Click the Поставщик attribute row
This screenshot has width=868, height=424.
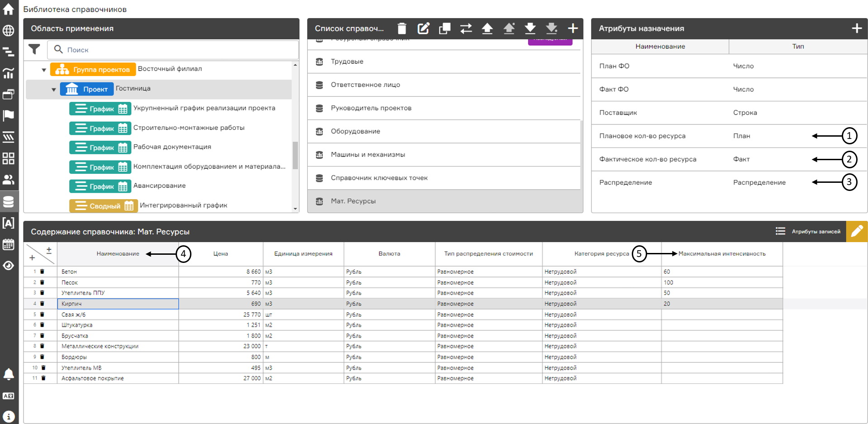tap(729, 113)
